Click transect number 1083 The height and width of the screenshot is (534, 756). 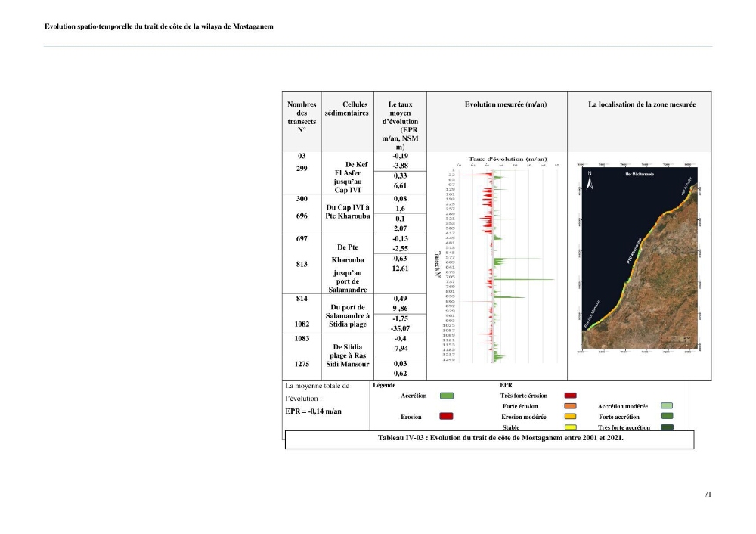click(x=302, y=339)
